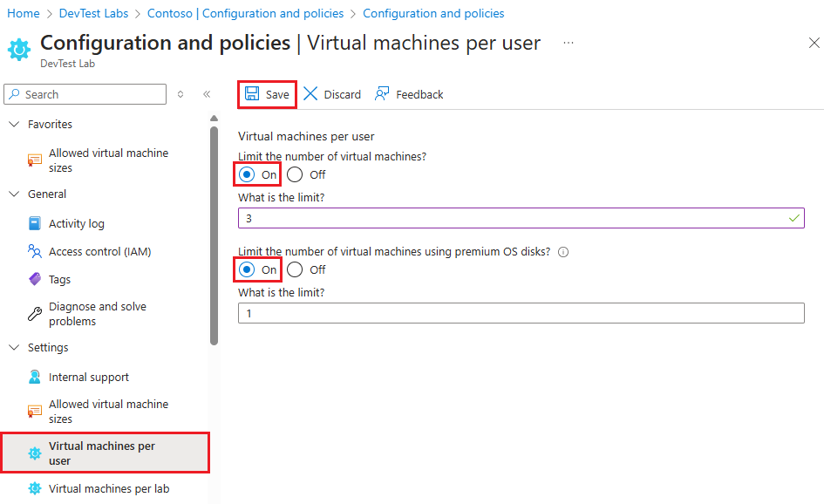
Task: Open Virtual machines per lab settings
Action: (107, 488)
